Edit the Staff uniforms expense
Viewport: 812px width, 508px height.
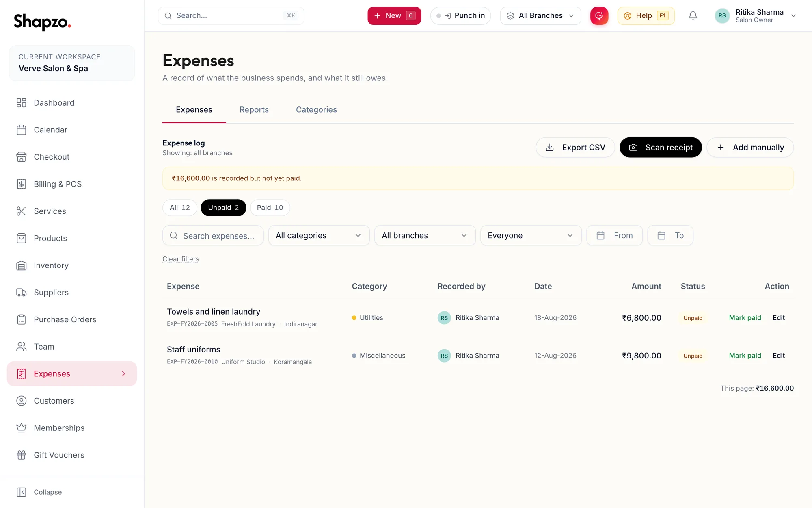coord(779,356)
